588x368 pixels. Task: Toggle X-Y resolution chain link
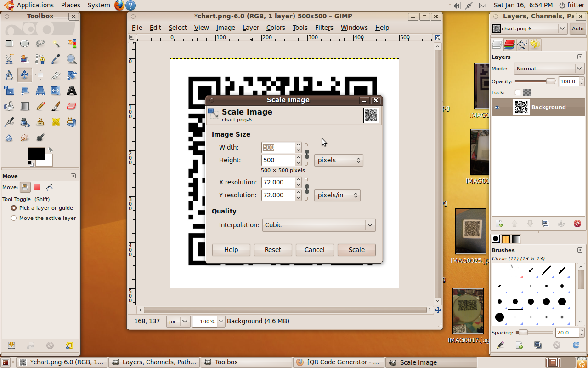(x=307, y=189)
